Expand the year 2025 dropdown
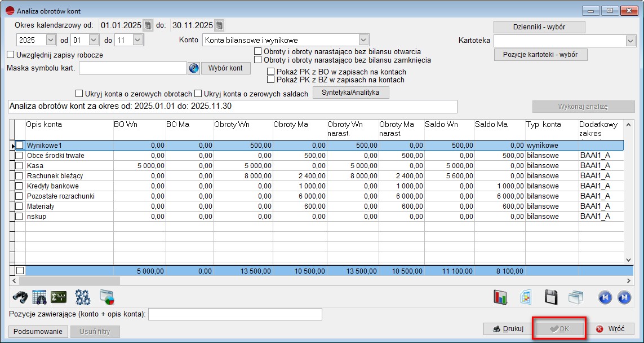Screen dimensions: 644x343 [51, 40]
